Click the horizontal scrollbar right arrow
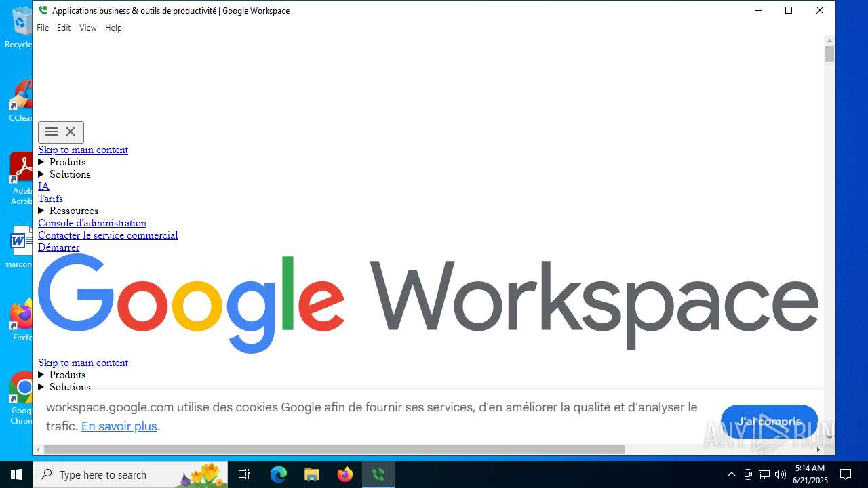This screenshot has height=488, width=868. [x=818, y=449]
